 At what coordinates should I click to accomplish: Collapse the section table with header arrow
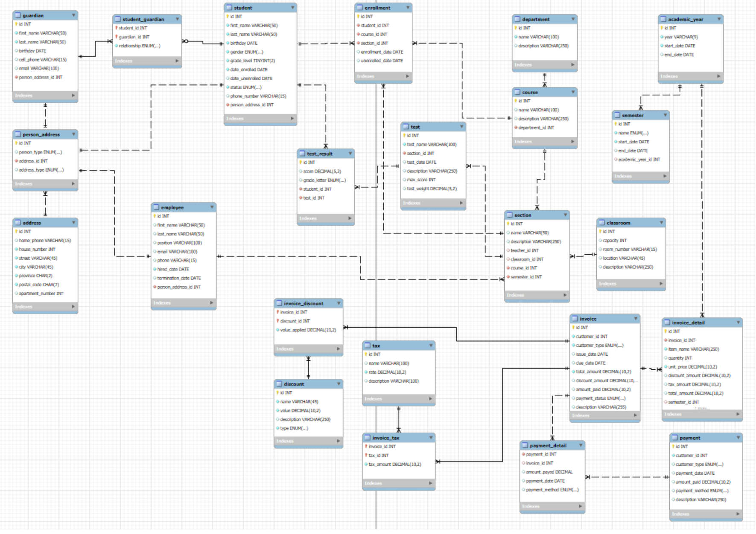[565, 215]
